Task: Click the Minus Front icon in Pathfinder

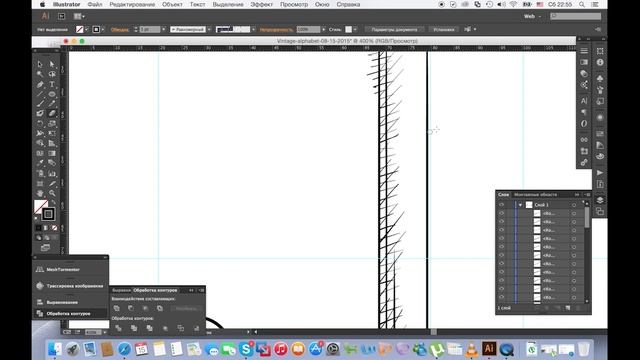Action: pos(131,308)
